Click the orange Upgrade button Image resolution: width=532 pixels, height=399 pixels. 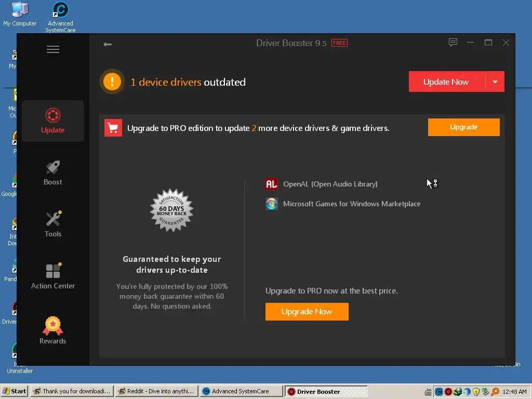click(463, 127)
